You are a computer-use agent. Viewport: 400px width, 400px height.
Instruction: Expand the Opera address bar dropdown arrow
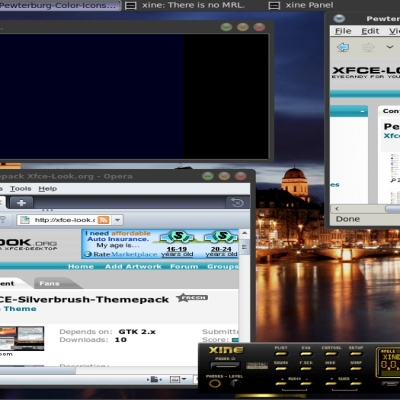[x=117, y=220]
